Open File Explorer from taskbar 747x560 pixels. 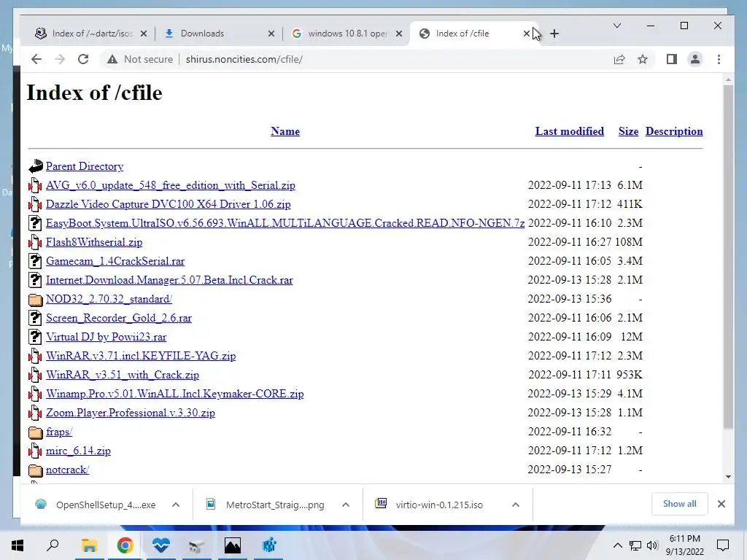(89, 545)
